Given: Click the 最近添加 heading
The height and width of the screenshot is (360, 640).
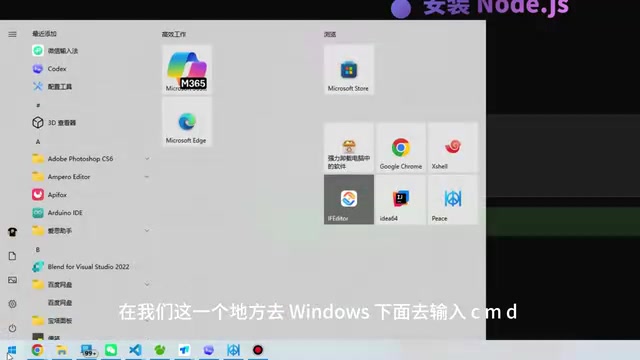Looking at the screenshot, I should (x=44, y=34).
